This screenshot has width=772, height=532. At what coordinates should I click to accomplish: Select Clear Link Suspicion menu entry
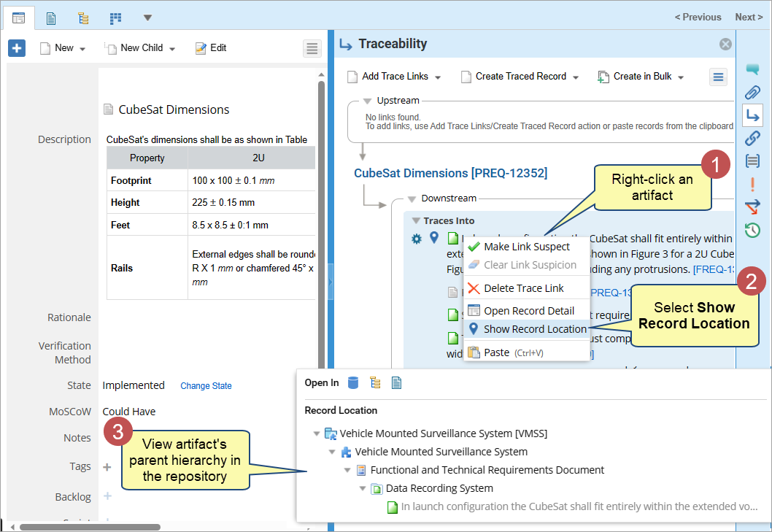pos(527,265)
